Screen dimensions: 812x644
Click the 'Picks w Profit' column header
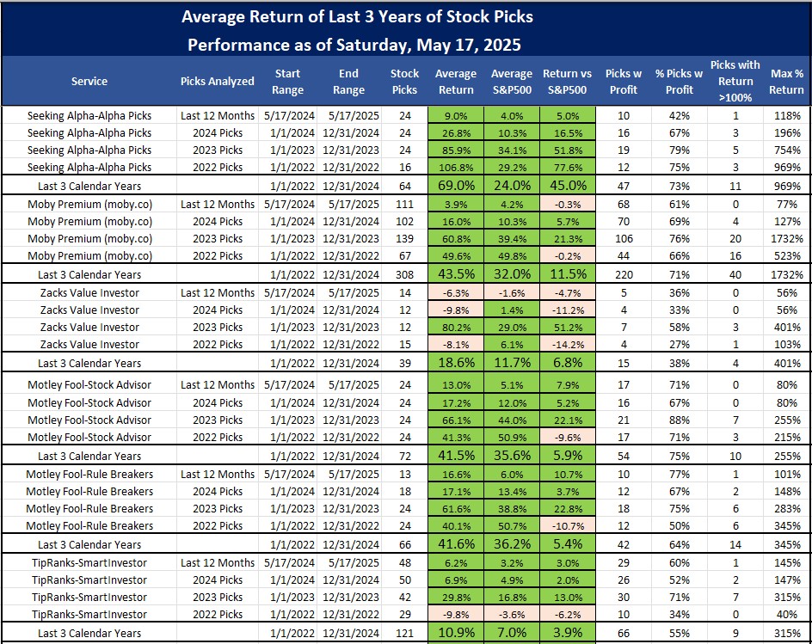[x=624, y=82]
